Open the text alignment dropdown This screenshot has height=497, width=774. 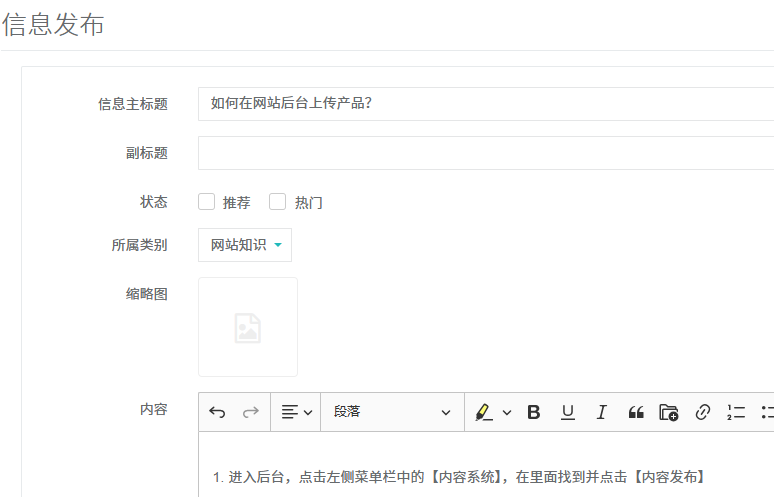pyautogui.click(x=296, y=412)
